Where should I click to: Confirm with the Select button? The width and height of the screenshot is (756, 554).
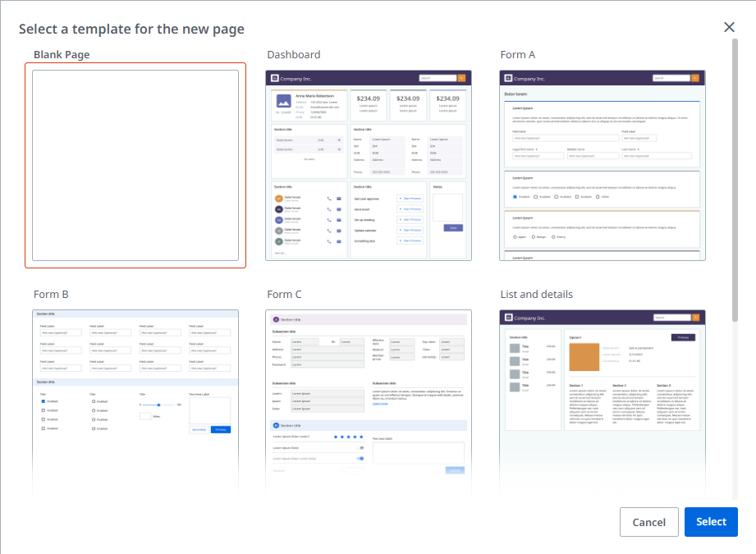[711, 522]
